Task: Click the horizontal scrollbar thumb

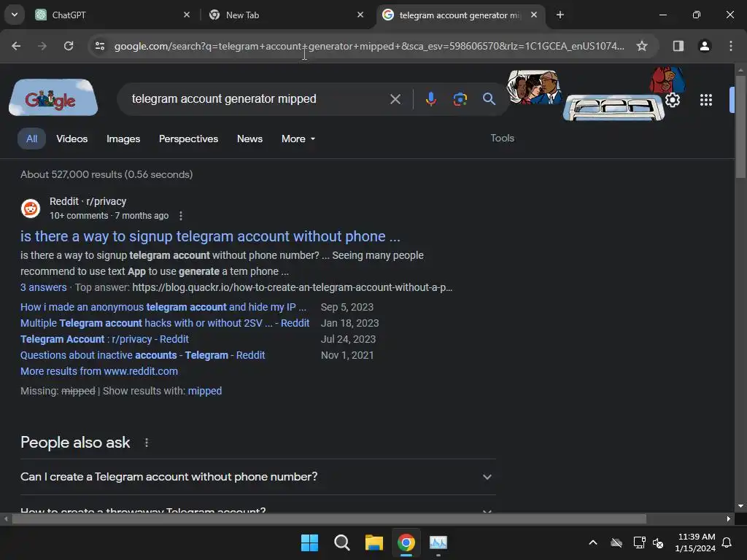Action: tap(329, 519)
